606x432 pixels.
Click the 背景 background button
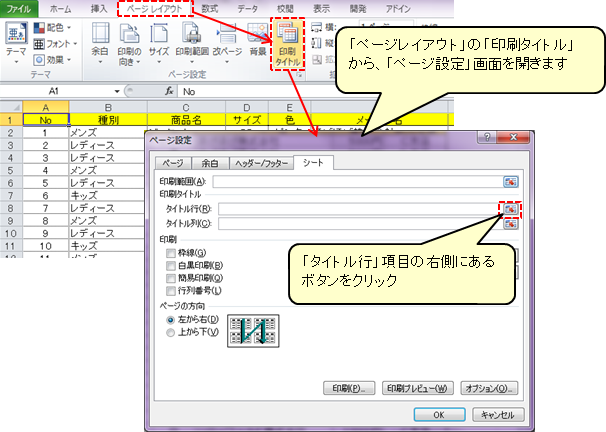pyautogui.click(x=258, y=41)
